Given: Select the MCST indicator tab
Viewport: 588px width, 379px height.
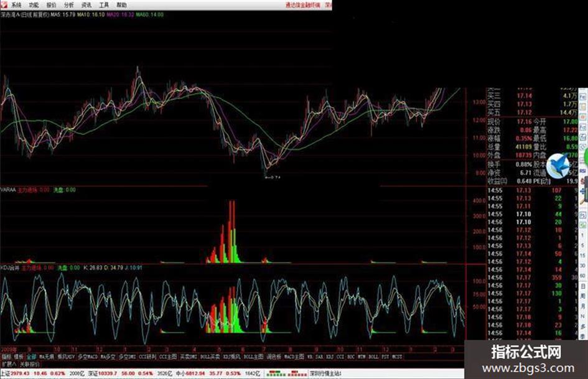Looking at the screenshot, I should 396,357.
